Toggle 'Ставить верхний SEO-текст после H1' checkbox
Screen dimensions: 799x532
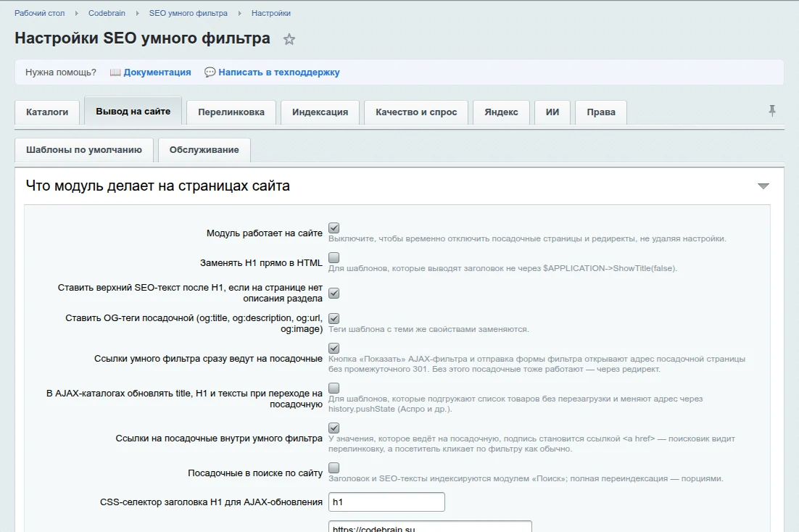[334, 293]
